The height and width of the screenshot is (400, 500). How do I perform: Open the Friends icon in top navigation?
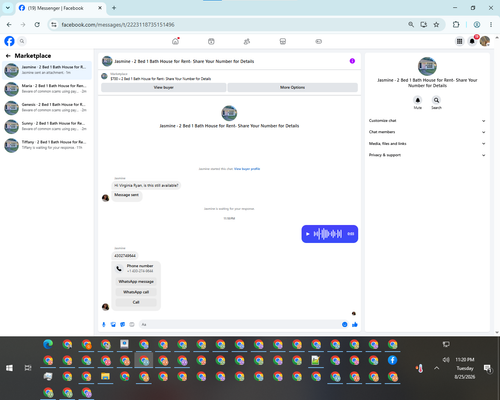coord(247,41)
